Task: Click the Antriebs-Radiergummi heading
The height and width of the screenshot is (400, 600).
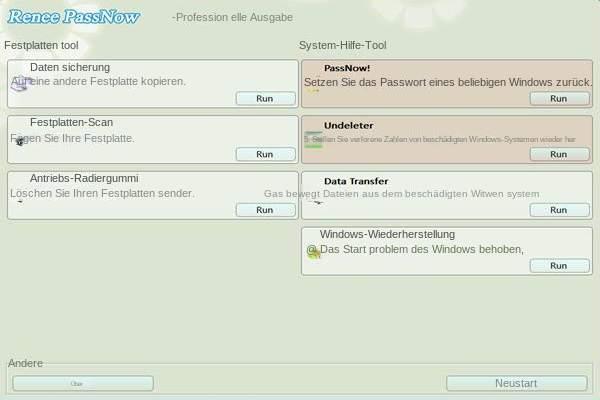Action: tap(84, 178)
